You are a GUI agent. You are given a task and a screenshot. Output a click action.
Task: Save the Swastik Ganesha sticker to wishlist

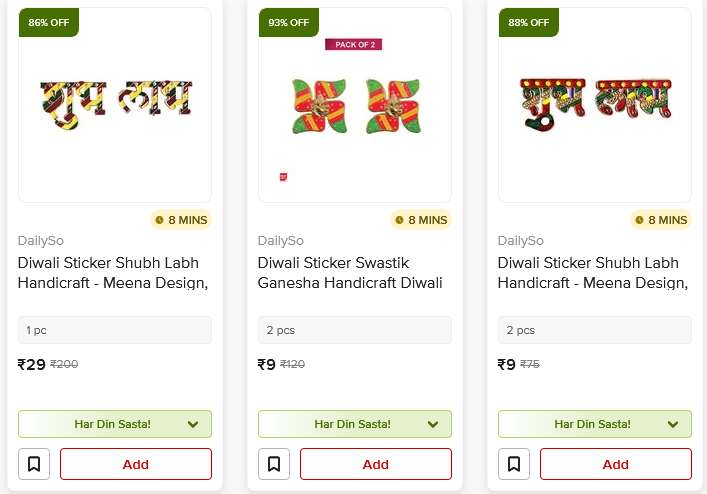tap(274, 464)
